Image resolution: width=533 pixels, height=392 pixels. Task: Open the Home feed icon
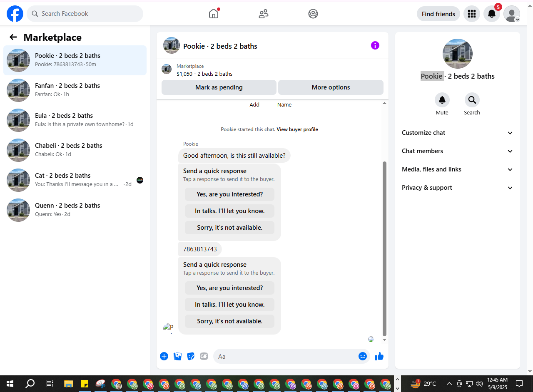tap(214, 14)
